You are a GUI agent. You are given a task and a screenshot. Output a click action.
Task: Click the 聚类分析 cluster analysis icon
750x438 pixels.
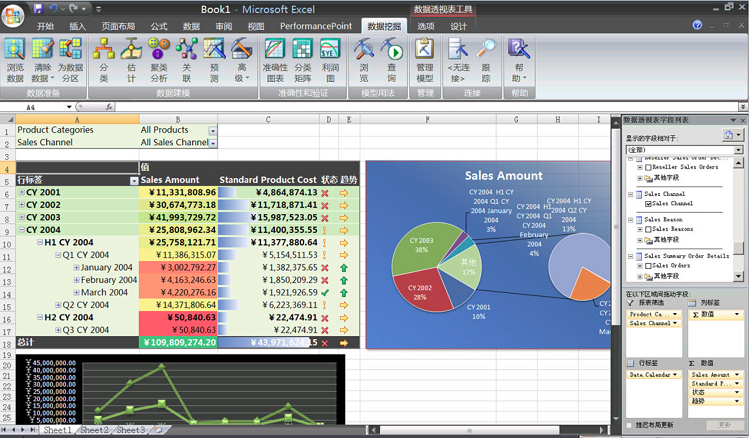tap(159, 61)
